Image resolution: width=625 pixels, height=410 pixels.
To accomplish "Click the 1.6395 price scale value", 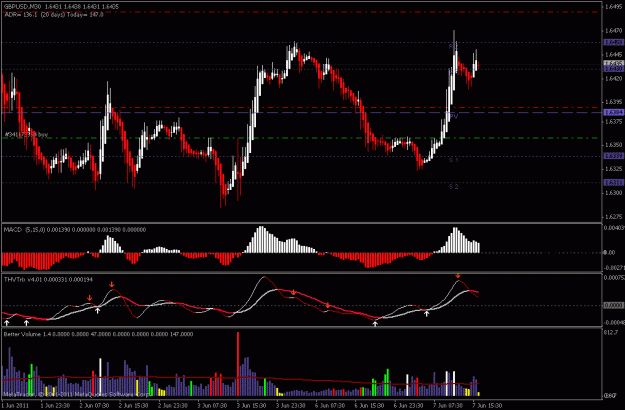I will coord(613,102).
